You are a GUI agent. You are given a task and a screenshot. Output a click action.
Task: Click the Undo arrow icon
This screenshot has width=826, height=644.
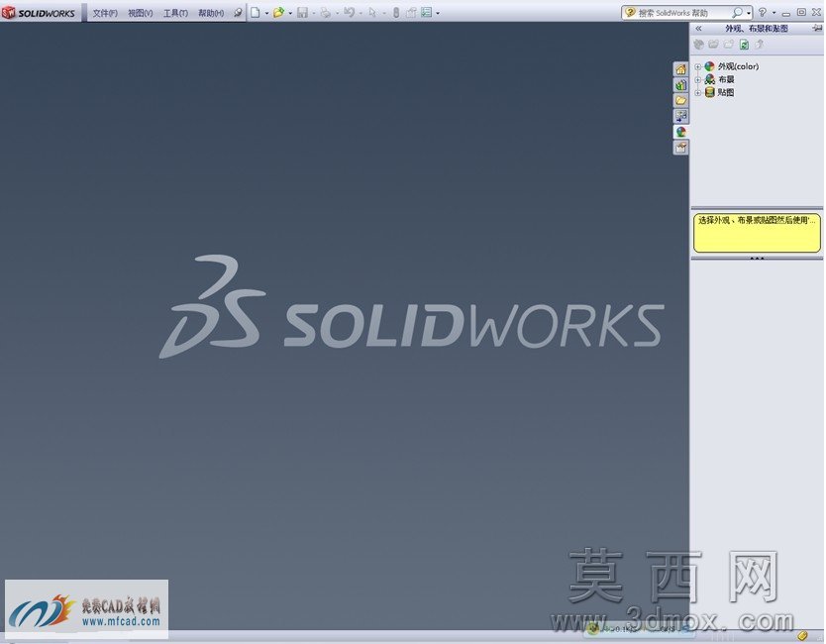point(349,12)
